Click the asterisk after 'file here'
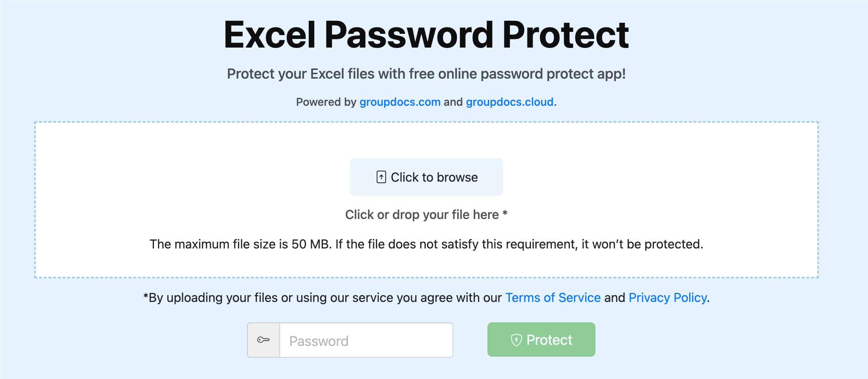Image resolution: width=868 pixels, height=379 pixels. pyautogui.click(x=505, y=213)
